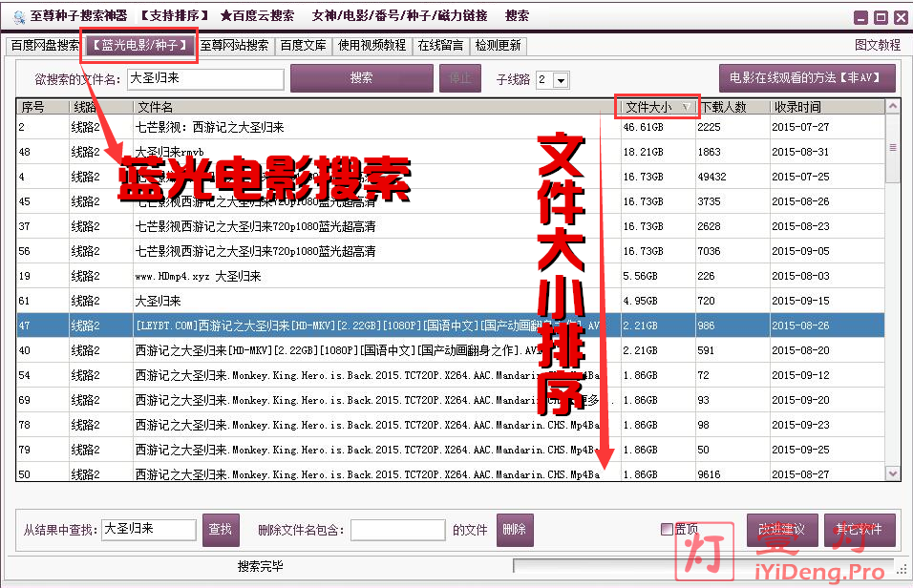The width and height of the screenshot is (913, 588).
Task: Select row number 61 大圣归来
Action: coord(451,301)
